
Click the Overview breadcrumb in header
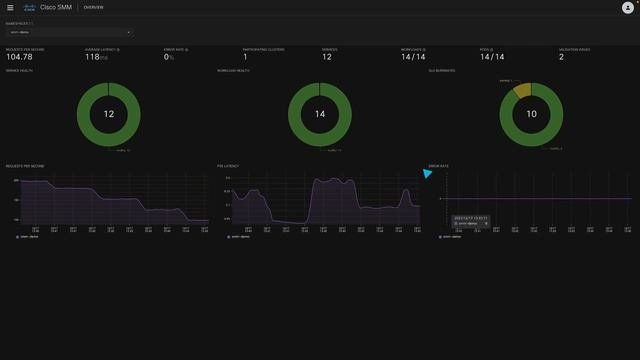[x=93, y=7]
